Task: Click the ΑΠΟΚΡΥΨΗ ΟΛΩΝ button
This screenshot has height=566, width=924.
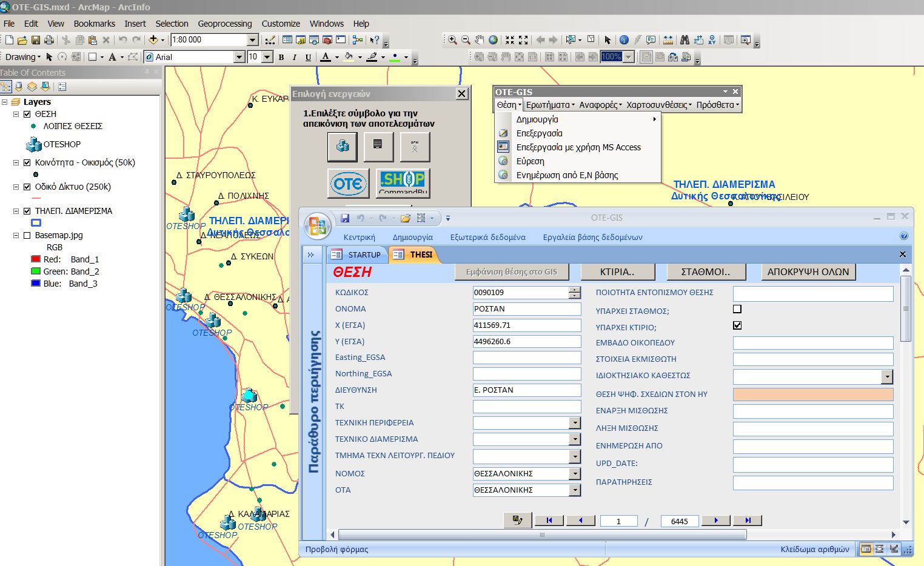Action: [808, 272]
